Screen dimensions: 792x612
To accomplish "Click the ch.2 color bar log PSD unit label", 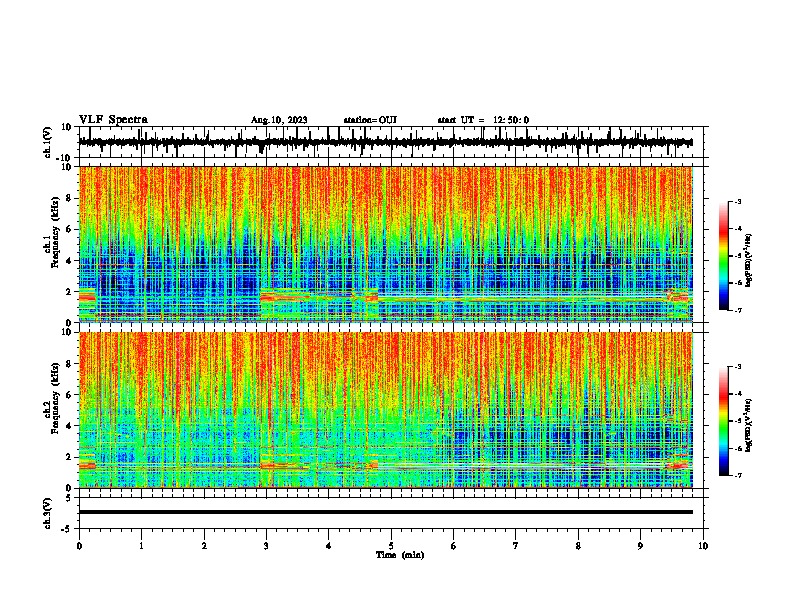I will [x=748, y=425].
